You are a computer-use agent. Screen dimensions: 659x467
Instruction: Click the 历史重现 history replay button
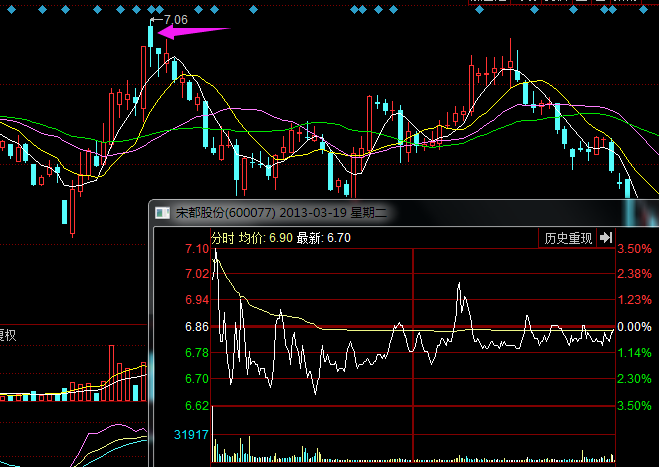(568, 238)
